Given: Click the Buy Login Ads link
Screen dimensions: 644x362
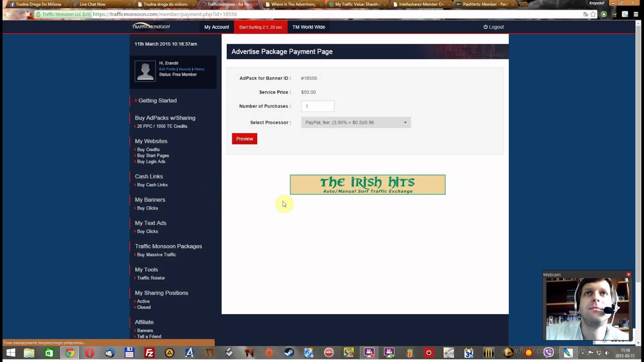Looking at the screenshot, I should [x=151, y=161].
